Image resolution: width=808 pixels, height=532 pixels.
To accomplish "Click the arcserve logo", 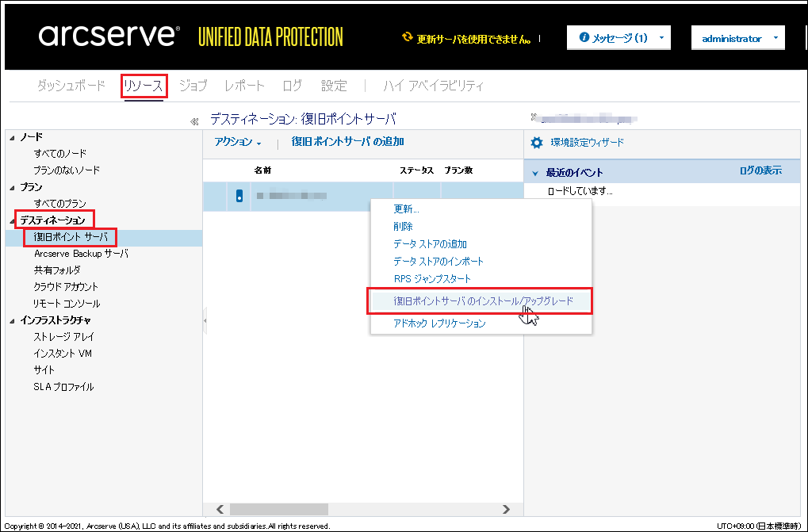I will [109, 36].
